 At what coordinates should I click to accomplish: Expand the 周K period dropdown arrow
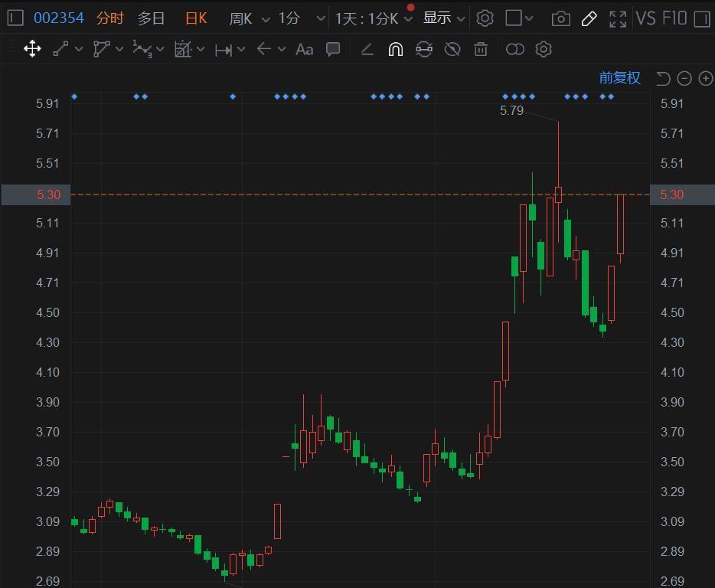[x=266, y=19]
